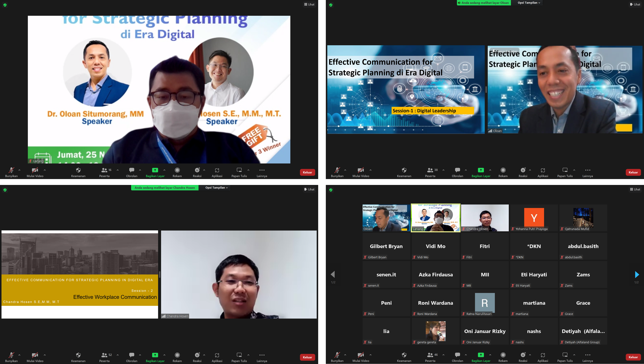
Task: Open Reaksi in the 52-participant window
Action: point(197,357)
